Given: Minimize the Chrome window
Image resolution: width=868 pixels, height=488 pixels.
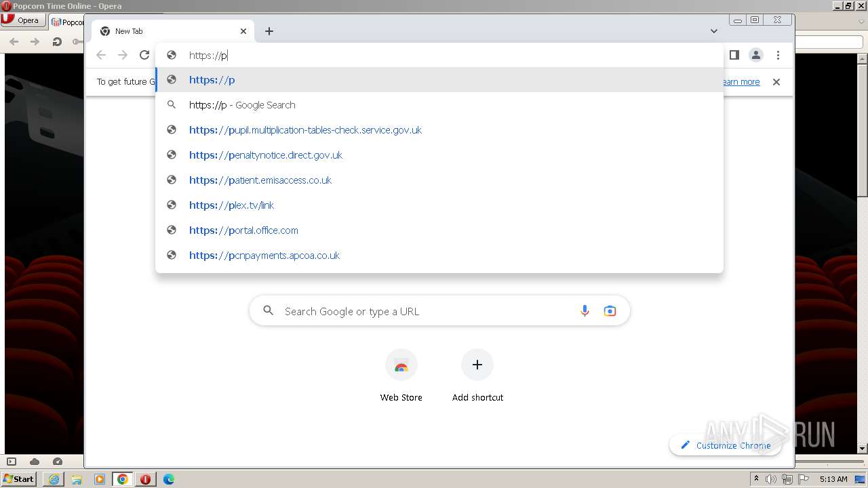Looking at the screenshot, I should click(738, 20).
